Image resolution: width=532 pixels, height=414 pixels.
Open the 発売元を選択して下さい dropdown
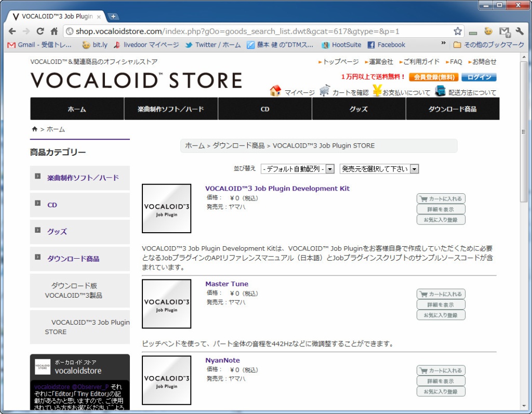(x=379, y=169)
